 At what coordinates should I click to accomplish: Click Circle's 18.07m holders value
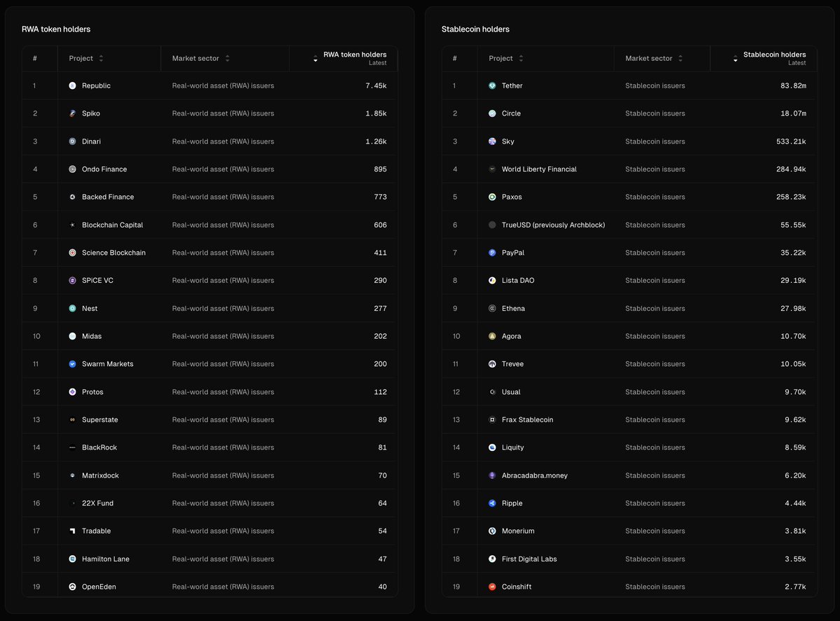tap(794, 113)
